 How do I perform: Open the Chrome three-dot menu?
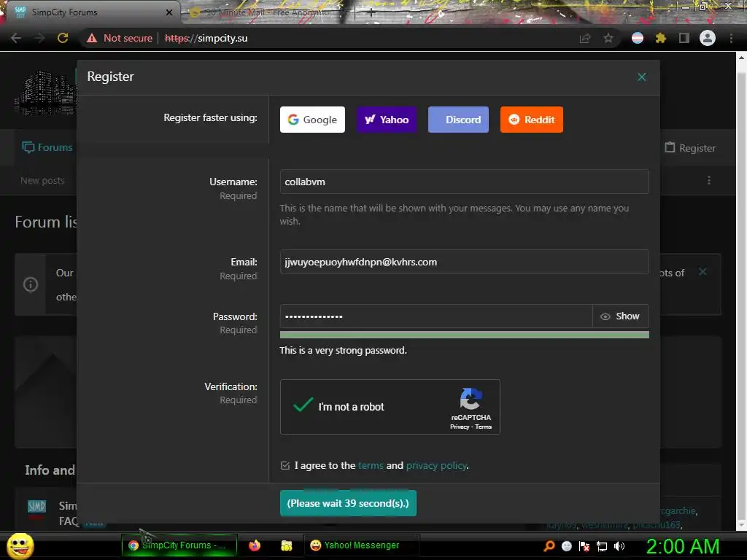pyautogui.click(x=731, y=38)
